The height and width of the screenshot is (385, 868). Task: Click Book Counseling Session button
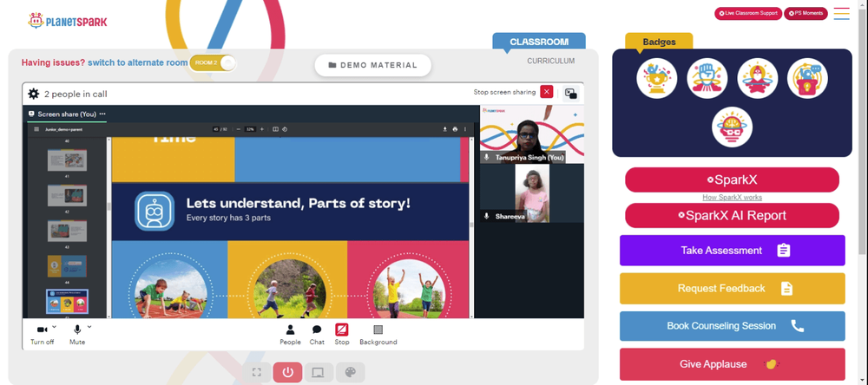pos(732,326)
